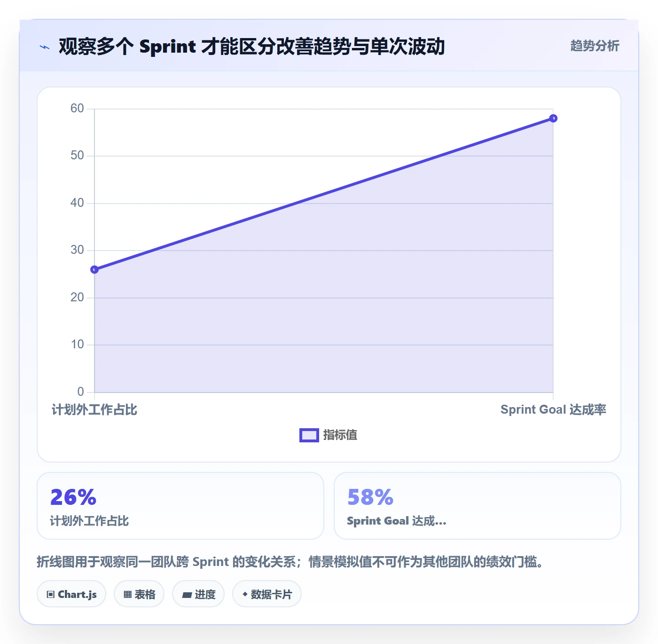Select the Chart.js tag
Screen dimensions: 658x644
click(x=71, y=594)
